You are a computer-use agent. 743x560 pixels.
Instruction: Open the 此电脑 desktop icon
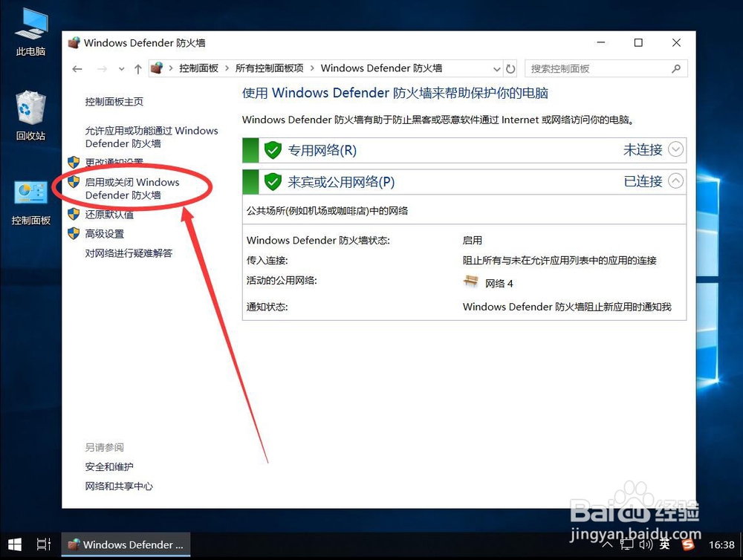tap(30, 32)
